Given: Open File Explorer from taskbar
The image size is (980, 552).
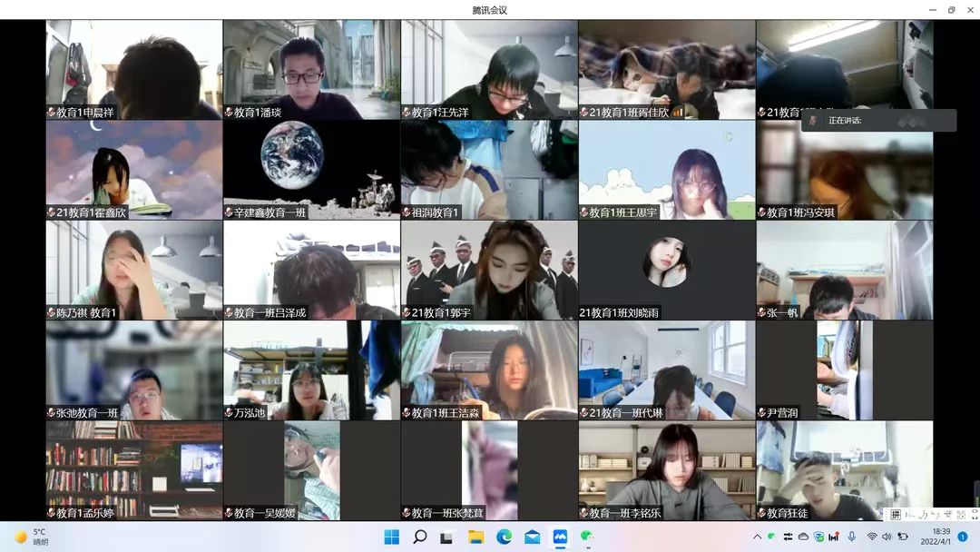Looking at the screenshot, I should (475, 537).
